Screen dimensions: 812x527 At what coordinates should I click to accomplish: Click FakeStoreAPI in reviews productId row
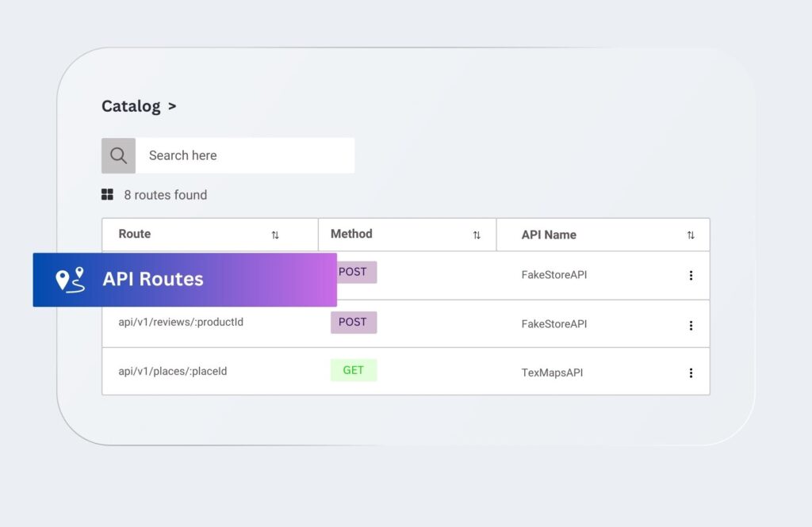(554, 324)
